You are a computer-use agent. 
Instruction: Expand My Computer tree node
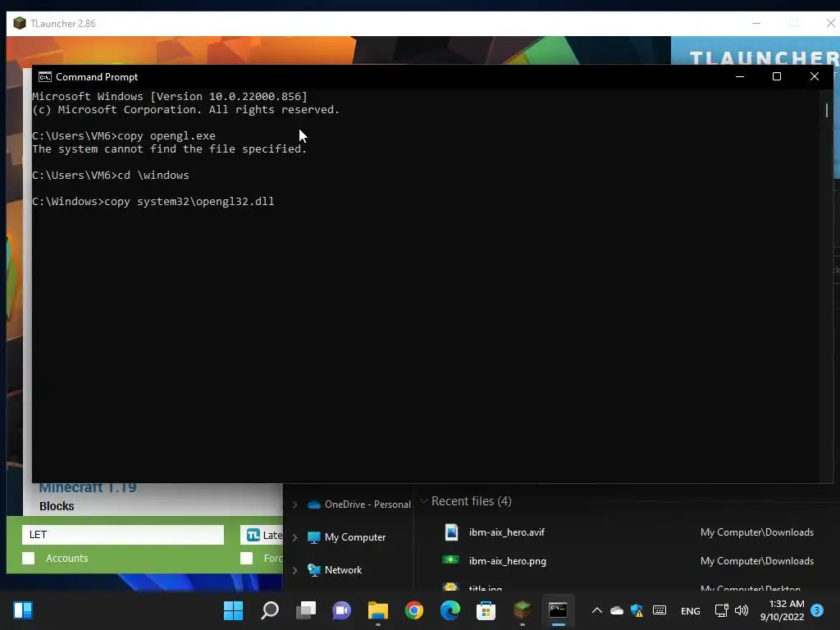point(294,537)
